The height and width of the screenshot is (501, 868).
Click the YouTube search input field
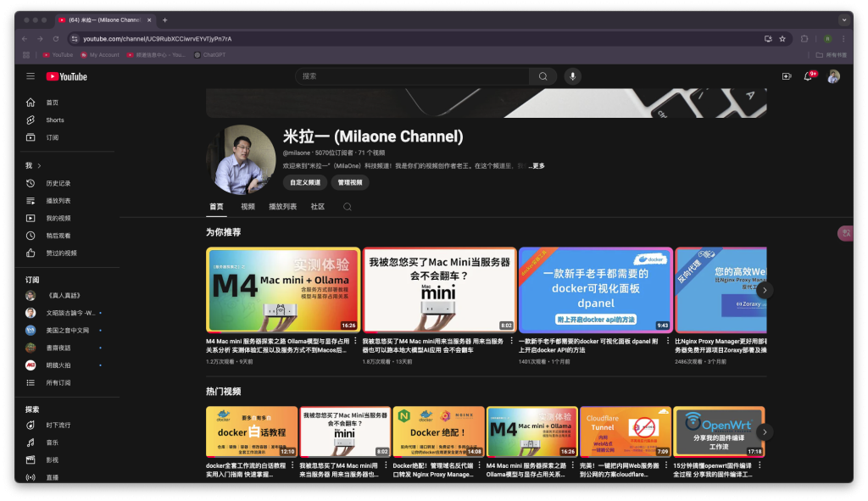411,76
